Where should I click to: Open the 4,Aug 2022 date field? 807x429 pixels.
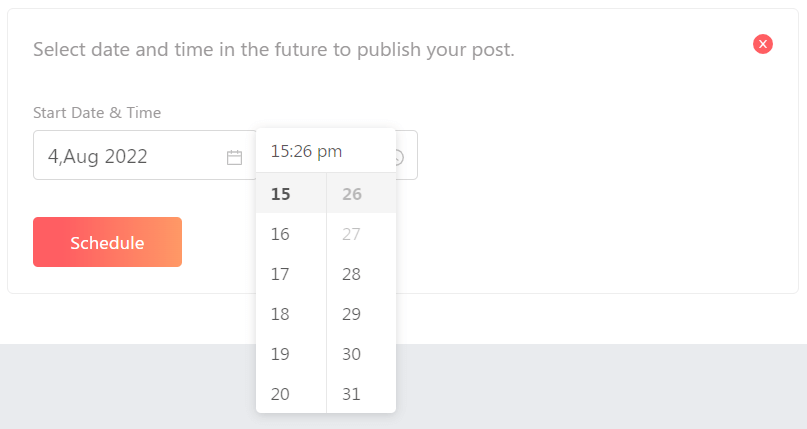click(145, 155)
